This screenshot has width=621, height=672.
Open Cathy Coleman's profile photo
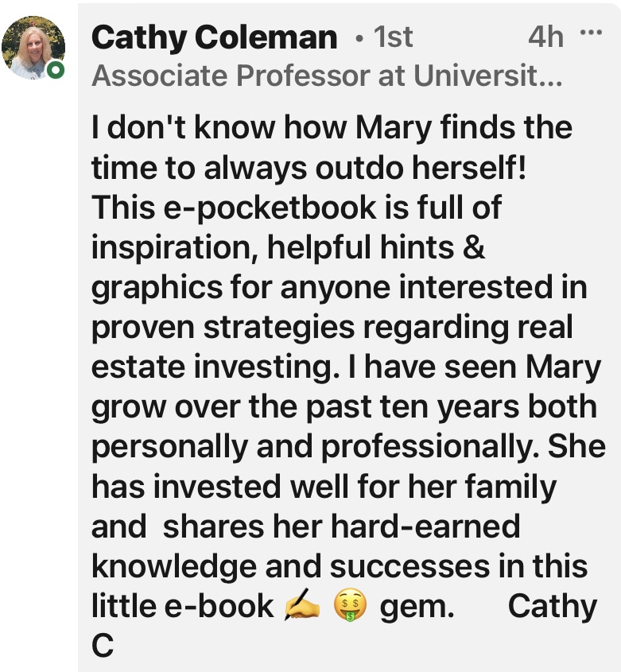[33, 48]
